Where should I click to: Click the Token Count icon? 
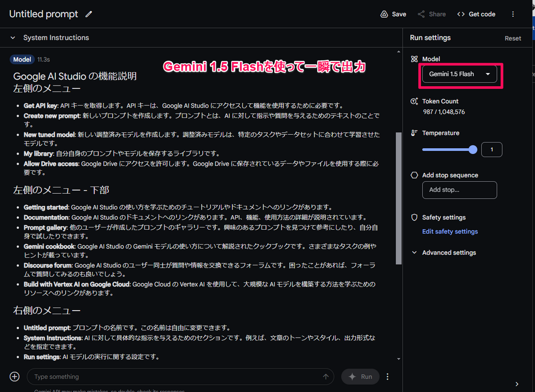(414, 101)
